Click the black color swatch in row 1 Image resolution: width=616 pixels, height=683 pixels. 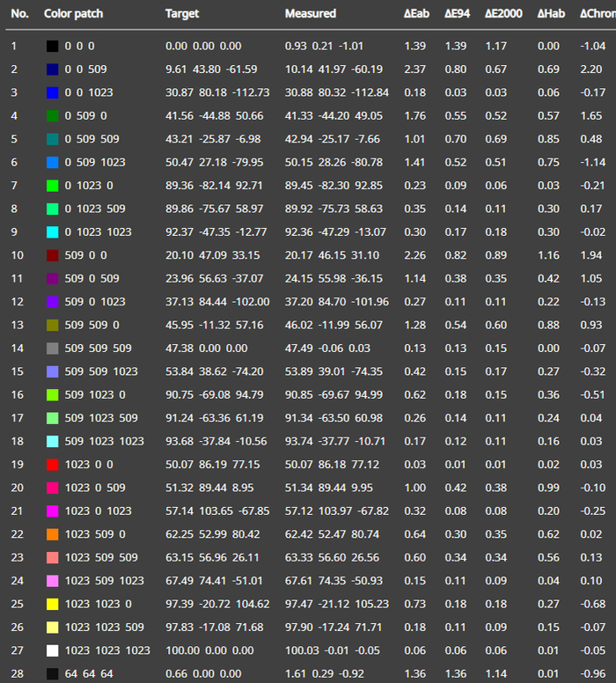52,46
